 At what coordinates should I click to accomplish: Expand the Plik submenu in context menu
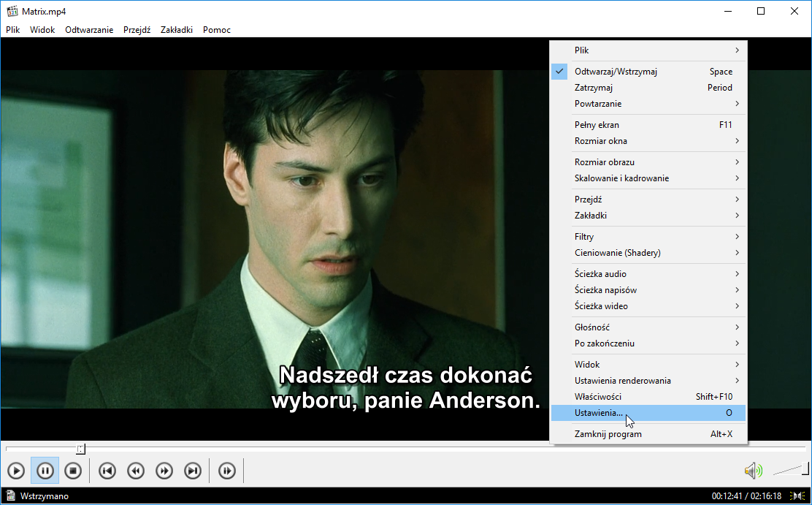[x=648, y=50]
